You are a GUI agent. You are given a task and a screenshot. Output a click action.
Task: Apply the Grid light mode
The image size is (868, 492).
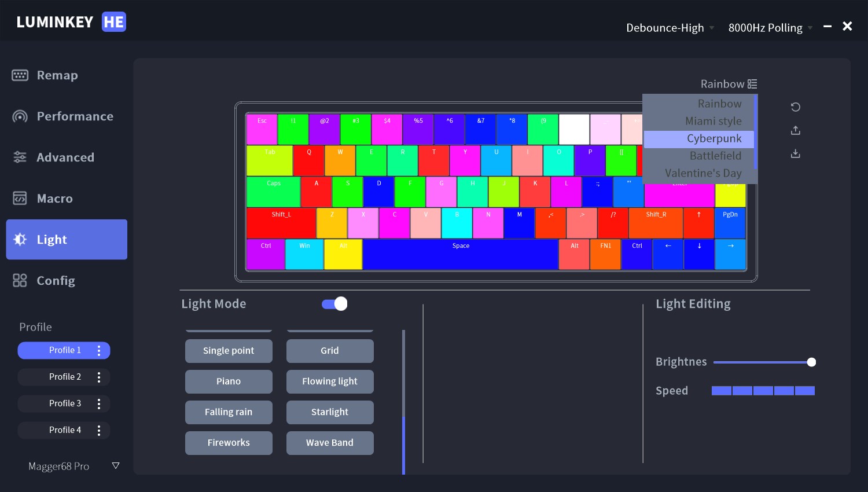[x=330, y=351]
